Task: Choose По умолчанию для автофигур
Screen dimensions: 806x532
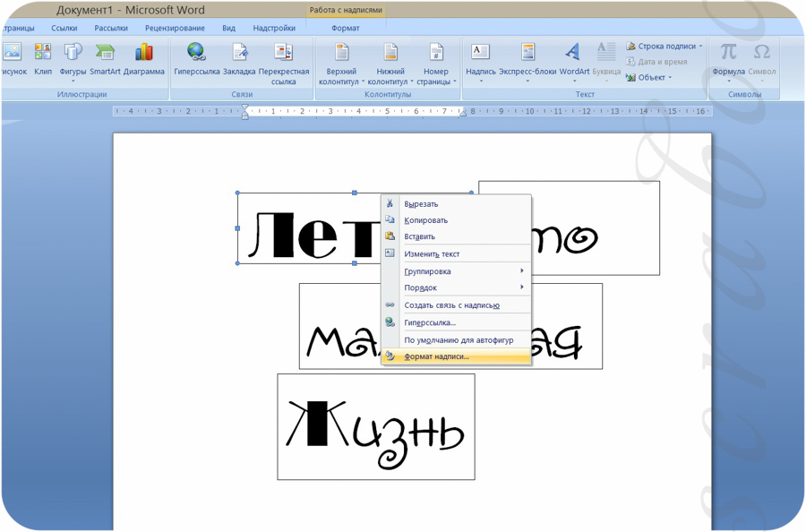Action: pos(456,339)
